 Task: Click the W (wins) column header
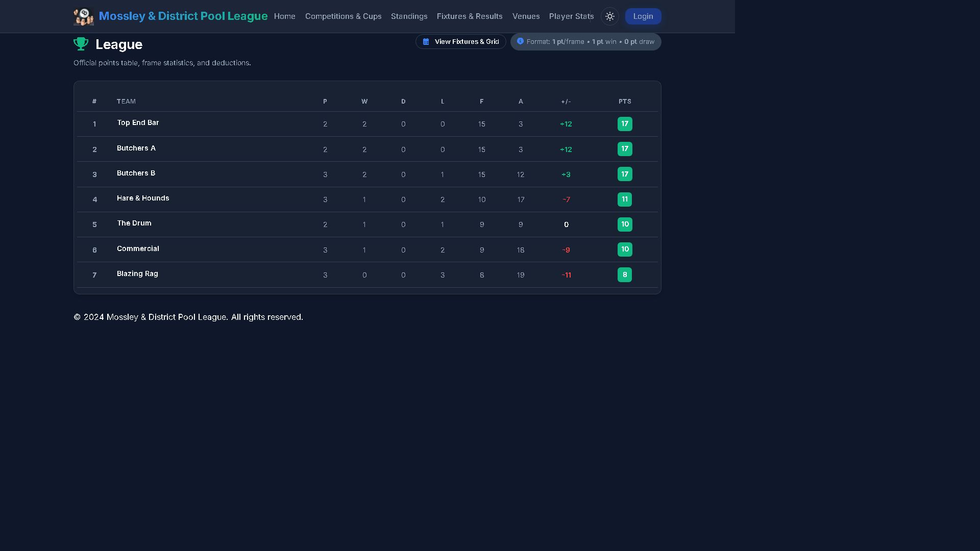(364, 102)
